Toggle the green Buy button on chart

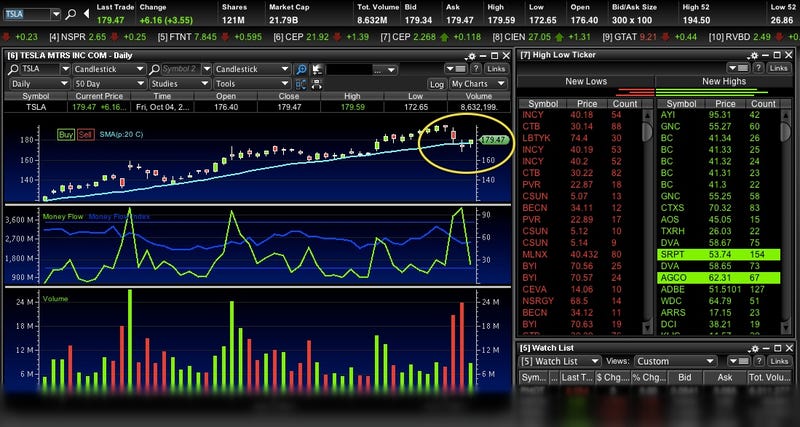point(66,135)
